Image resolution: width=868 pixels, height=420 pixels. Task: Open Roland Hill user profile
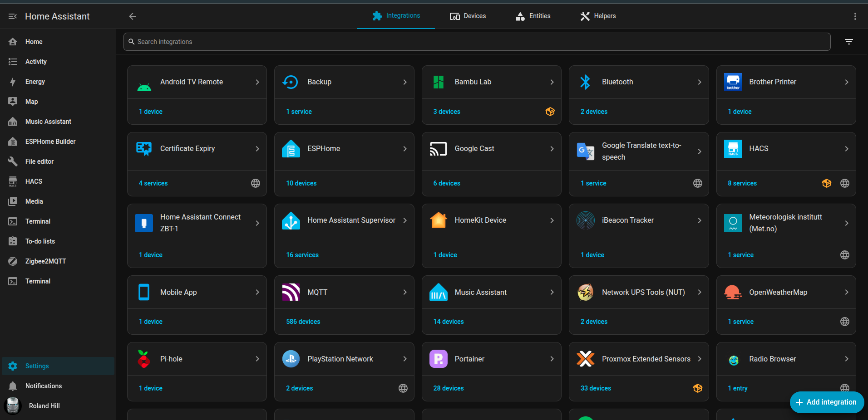58,406
